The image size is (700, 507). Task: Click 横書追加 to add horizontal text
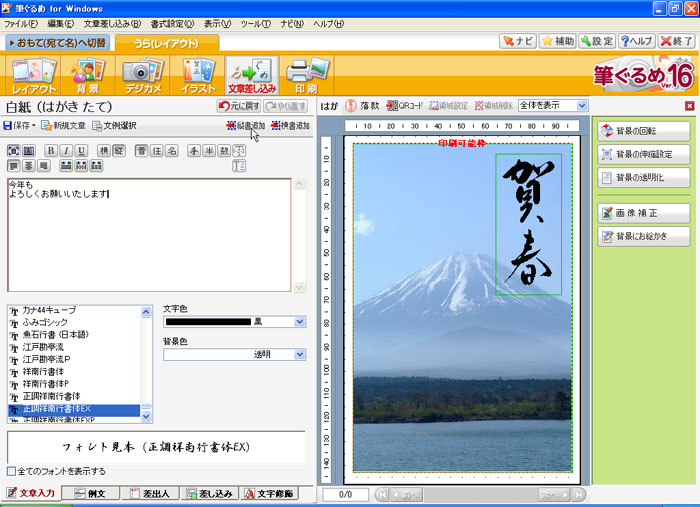click(x=290, y=125)
